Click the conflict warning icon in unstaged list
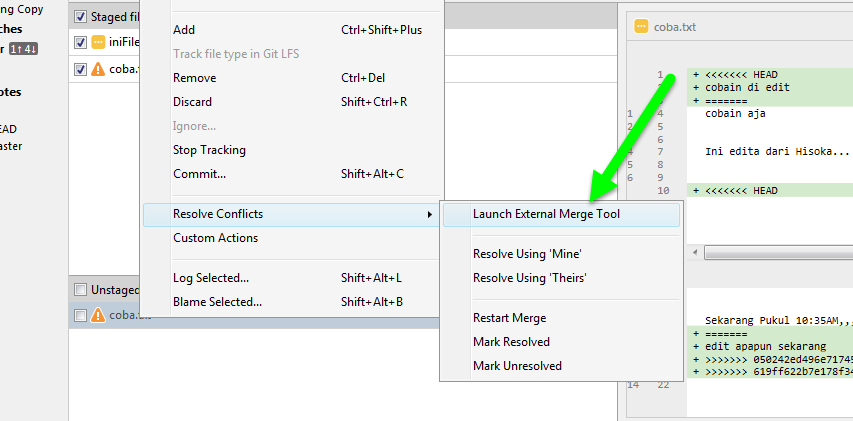 98,315
